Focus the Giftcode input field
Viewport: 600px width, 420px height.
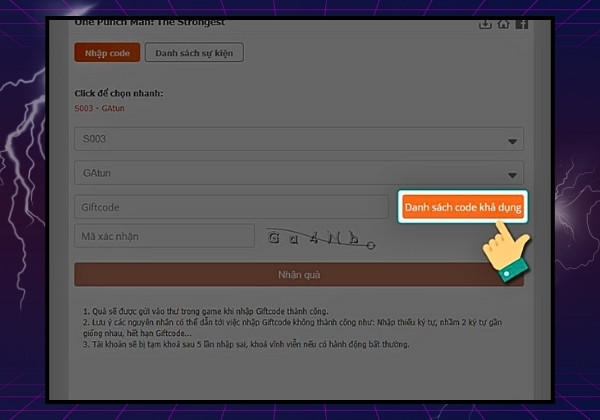pos(232,207)
